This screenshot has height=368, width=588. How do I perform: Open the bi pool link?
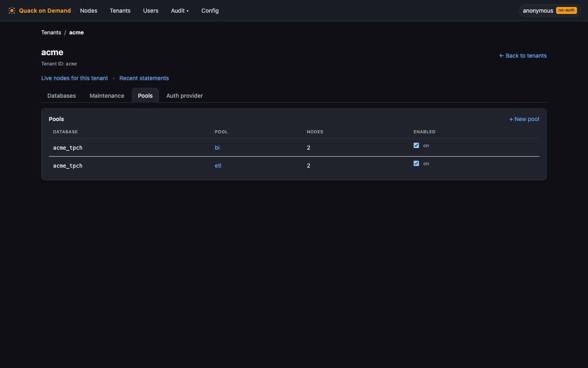point(217,148)
